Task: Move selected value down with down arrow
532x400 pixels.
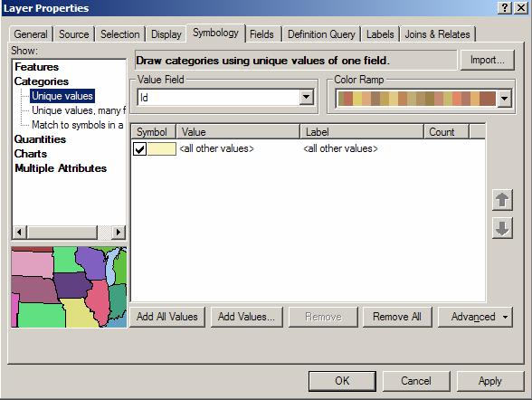Action: pos(502,228)
